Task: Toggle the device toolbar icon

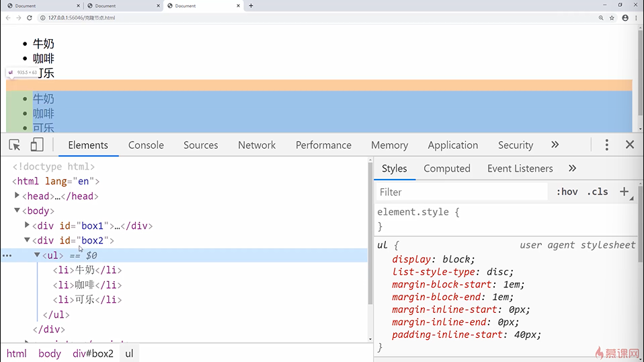Action: point(37,145)
